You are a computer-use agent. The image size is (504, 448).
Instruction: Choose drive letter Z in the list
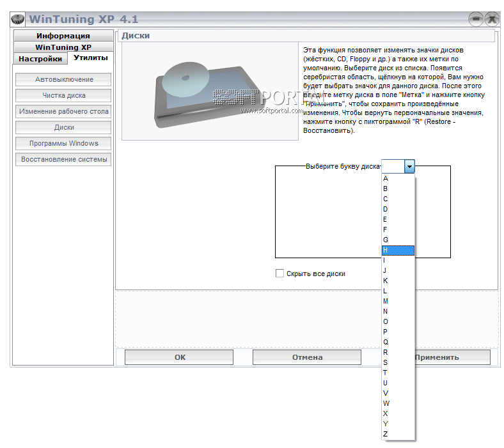pyautogui.click(x=398, y=434)
